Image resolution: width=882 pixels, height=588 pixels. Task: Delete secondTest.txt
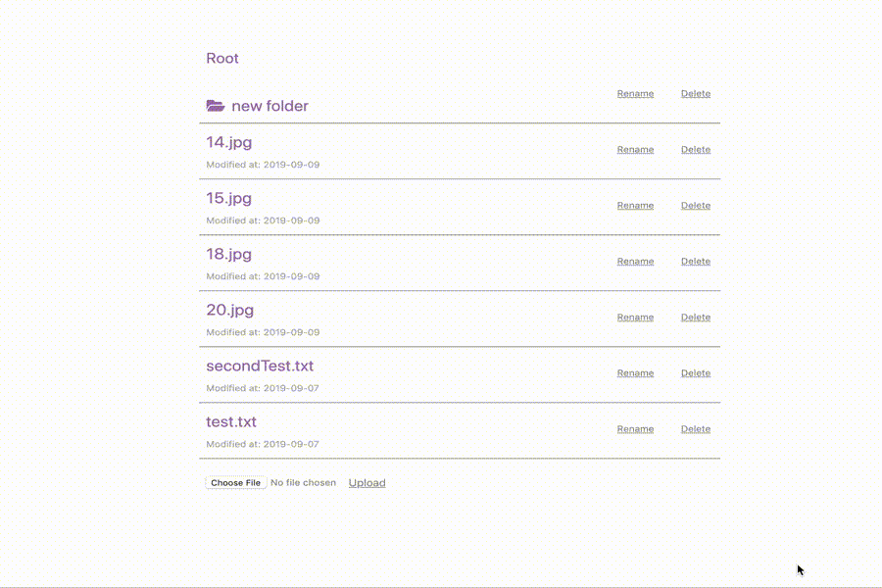pos(696,373)
